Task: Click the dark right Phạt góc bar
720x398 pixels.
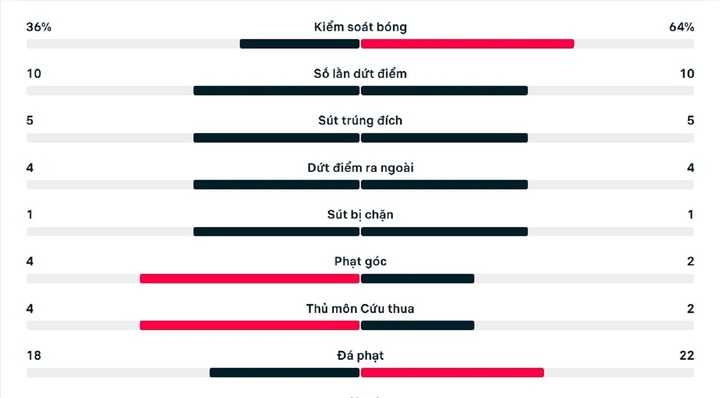Action: [418, 279]
